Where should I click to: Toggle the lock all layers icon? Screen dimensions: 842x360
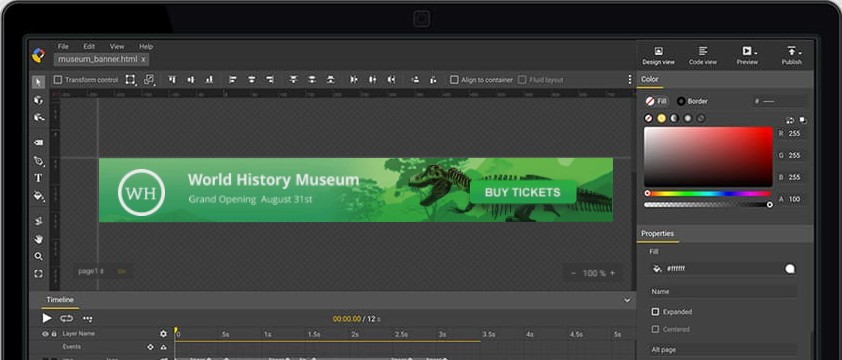point(54,334)
